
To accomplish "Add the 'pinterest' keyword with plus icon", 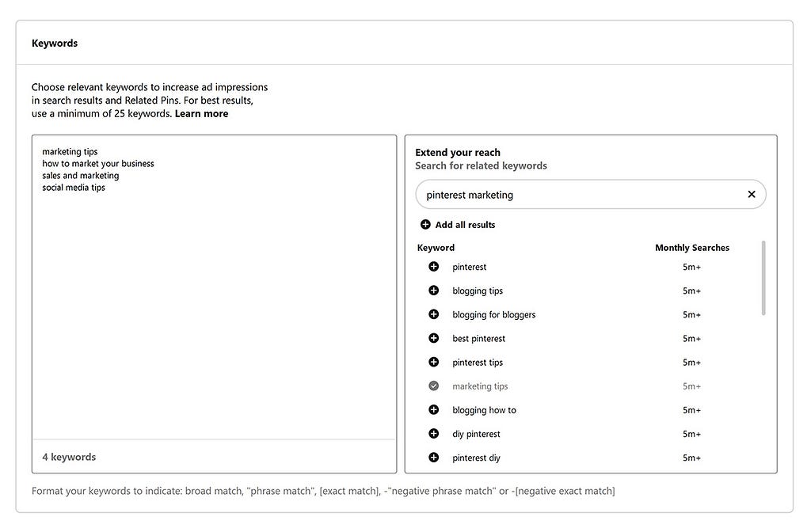I will 433,266.
